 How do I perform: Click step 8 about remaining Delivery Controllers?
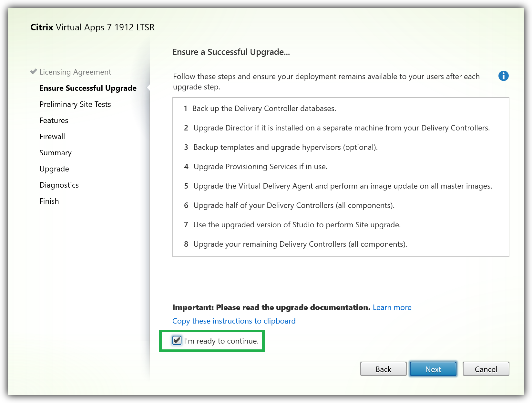pyautogui.click(x=300, y=244)
